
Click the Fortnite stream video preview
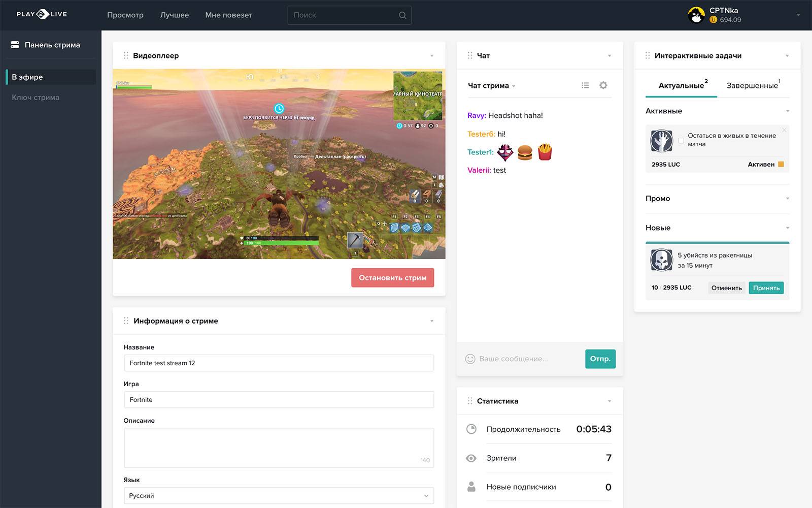(279, 164)
